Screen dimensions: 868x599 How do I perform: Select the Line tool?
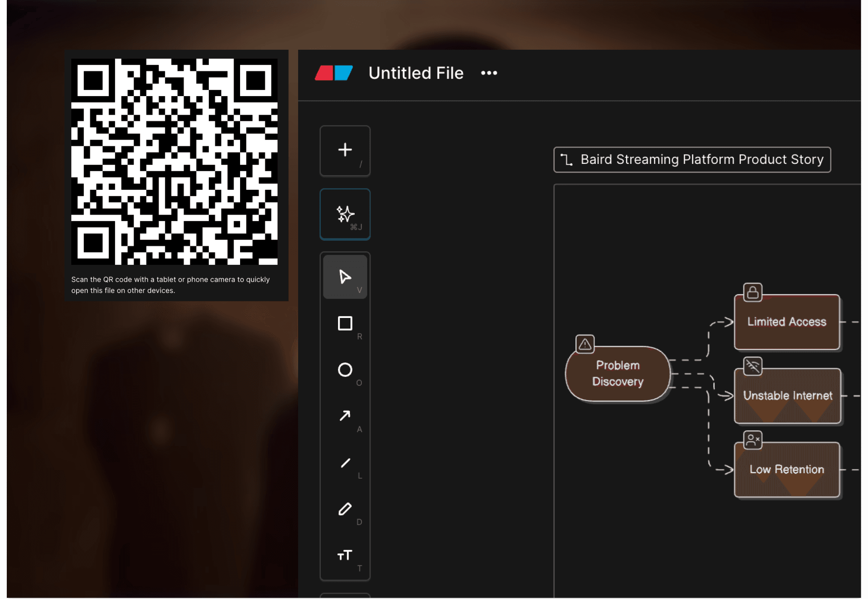[345, 463]
